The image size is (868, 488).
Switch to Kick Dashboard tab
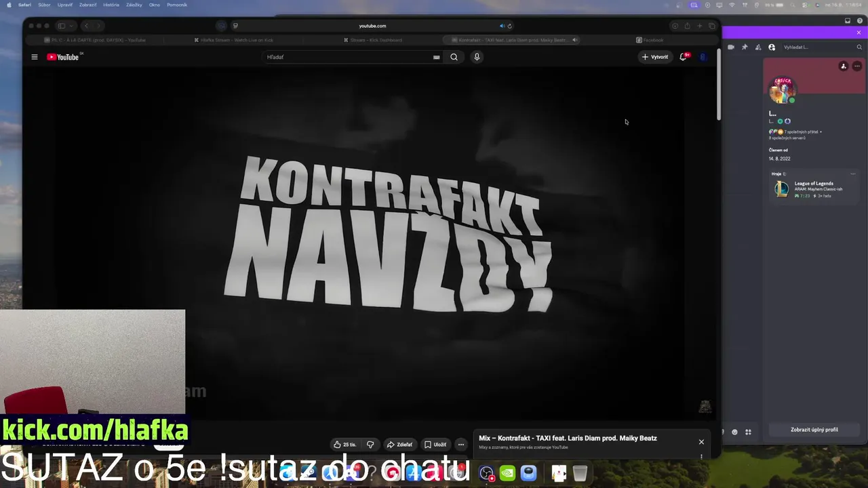pyautogui.click(x=372, y=40)
